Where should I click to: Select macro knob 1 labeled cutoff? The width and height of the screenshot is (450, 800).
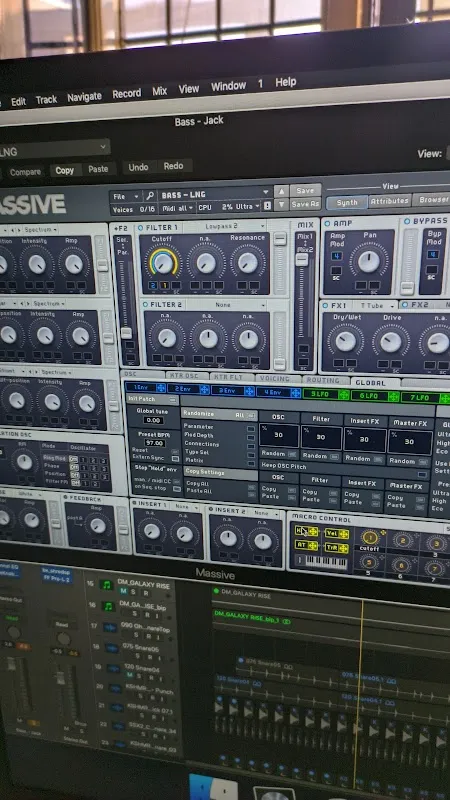point(370,537)
